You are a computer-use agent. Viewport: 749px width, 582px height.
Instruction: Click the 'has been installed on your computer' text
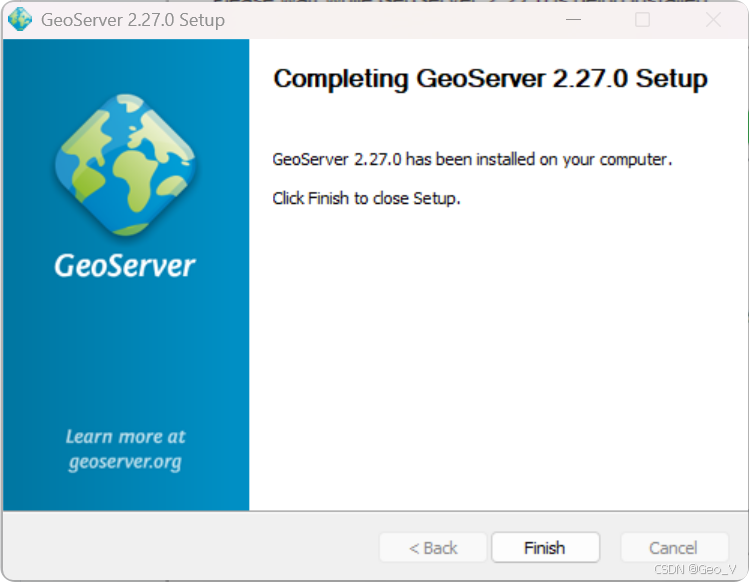click(x=539, y=159)
